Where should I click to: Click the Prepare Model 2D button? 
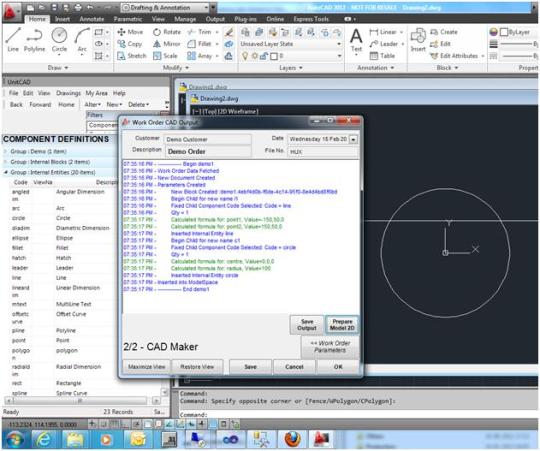point(342,325)
